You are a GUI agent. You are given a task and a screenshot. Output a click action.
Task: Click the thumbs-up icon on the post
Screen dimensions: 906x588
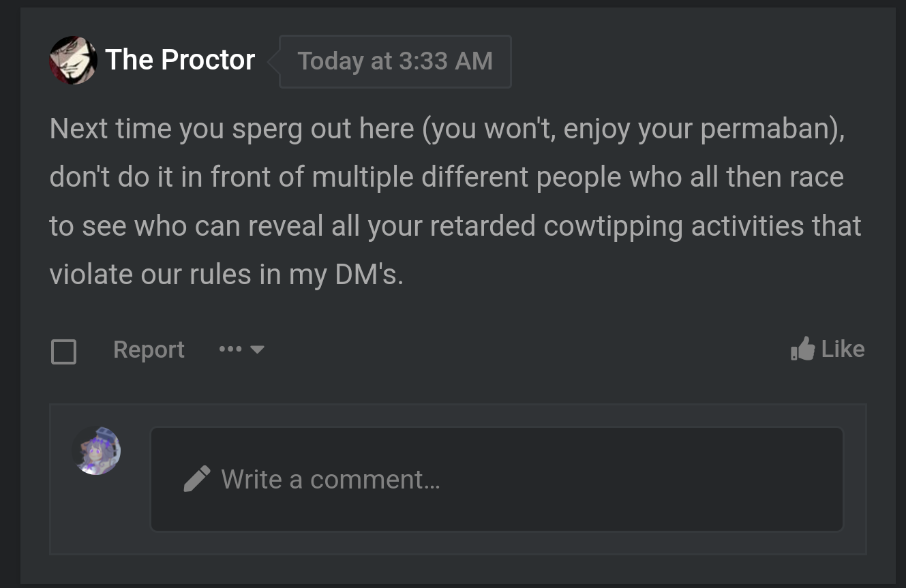tap(802, 349)
